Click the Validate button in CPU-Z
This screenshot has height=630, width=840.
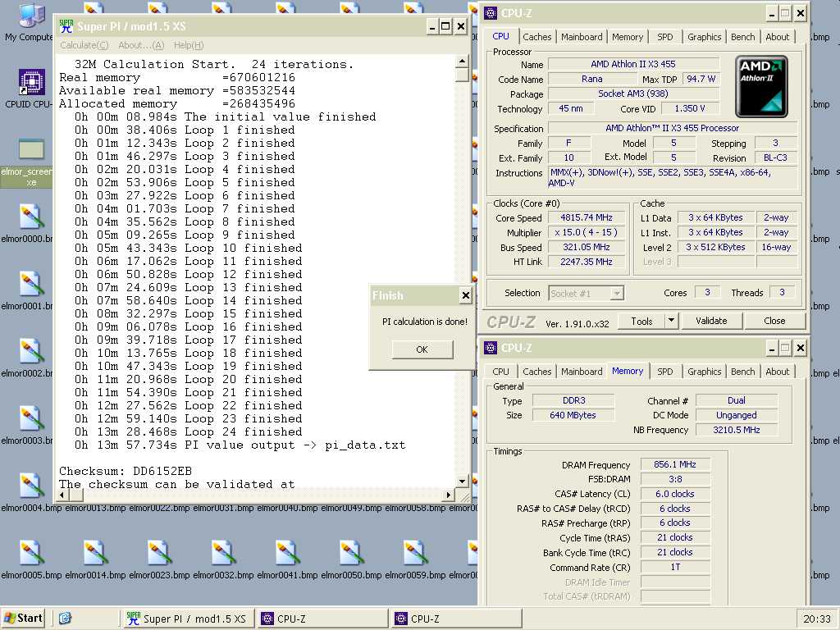click(x=711, y=322)
